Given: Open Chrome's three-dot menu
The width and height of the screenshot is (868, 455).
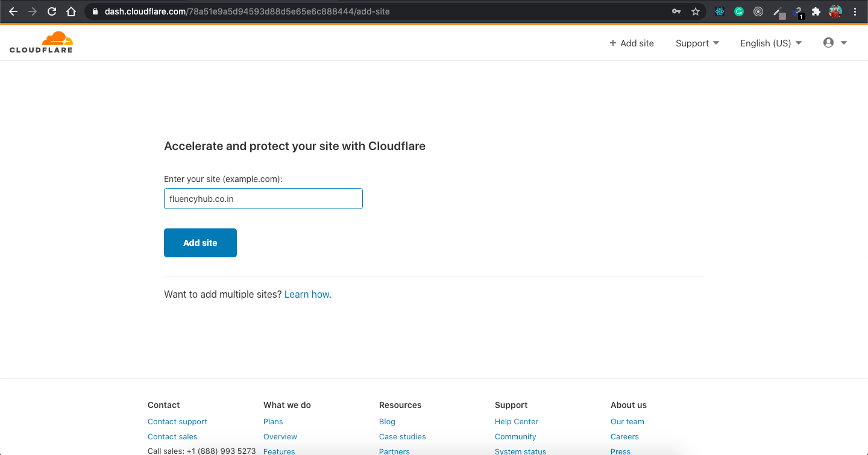Looking at the screenshot, I should [855, 11].
